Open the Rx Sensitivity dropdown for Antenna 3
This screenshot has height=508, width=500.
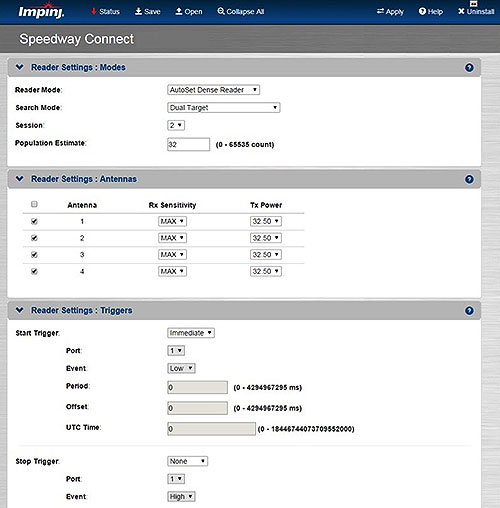pos(172,255)
